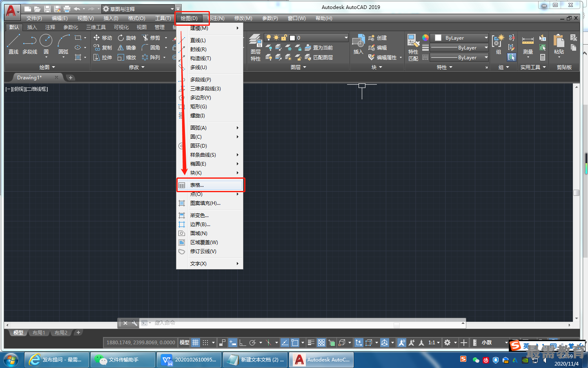Toggle transparency display in status bar
This screenshot has height=368, width=588.
click(x=321, y=343)
